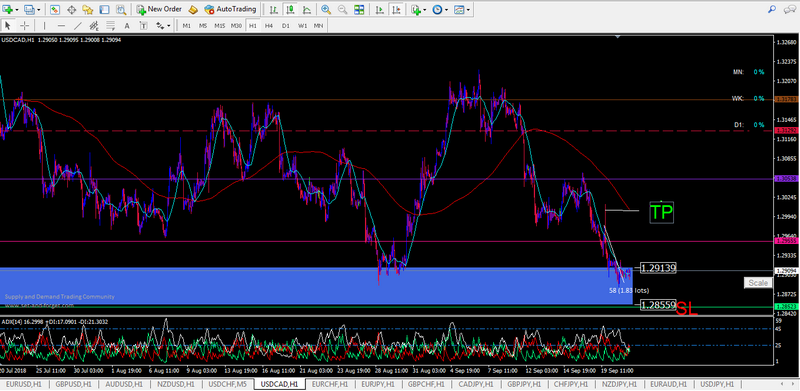Image resolution: width=800 pixels, height=391 pixels.
Task: Click the New Order button
Action: [159, 9]
